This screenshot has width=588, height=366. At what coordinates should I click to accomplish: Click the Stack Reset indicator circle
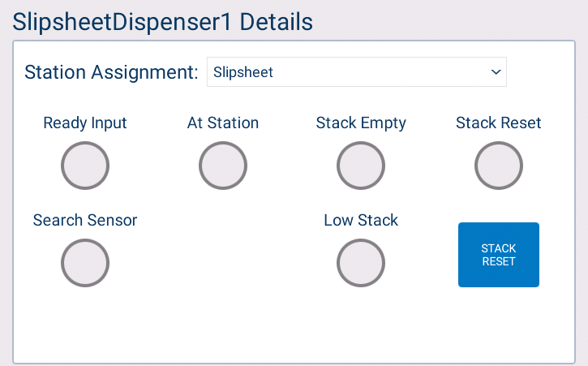click(499, 166)
